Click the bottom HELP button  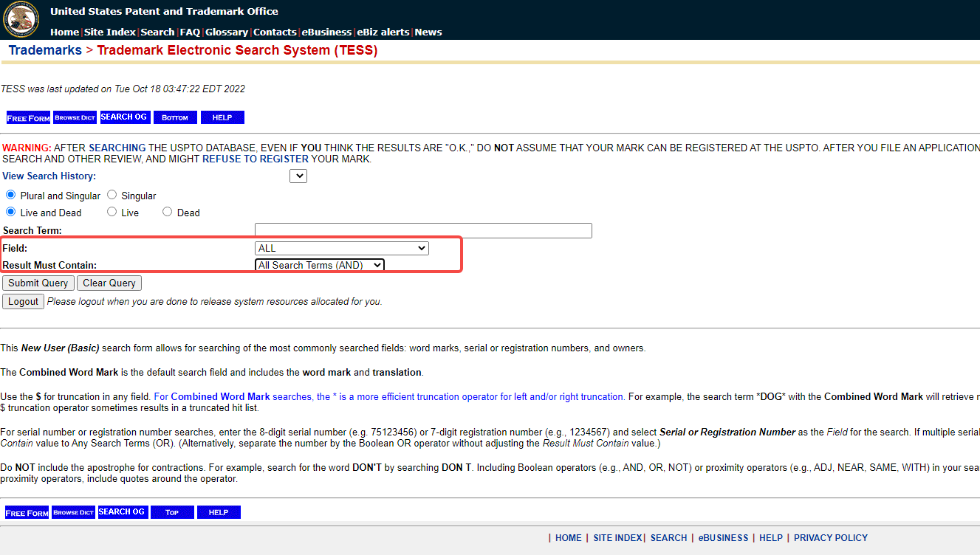click(219, 512)
